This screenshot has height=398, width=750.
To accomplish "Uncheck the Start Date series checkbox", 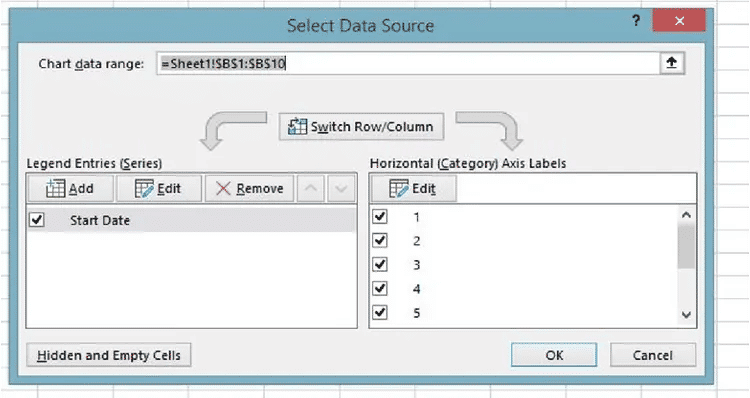I will click(37, 220).
